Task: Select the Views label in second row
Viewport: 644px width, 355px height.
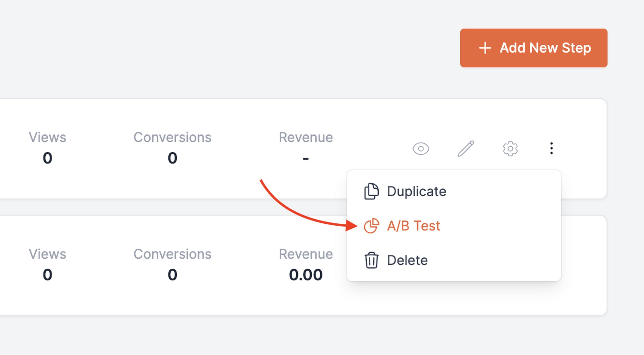Action: (x=47, y=254)
